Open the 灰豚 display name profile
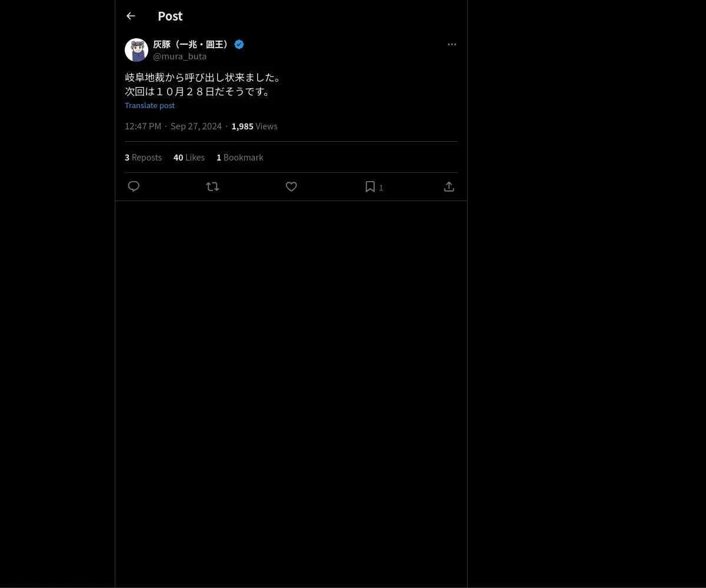The width and height of the screenshot is (706, 588). [x=192, y=44]
